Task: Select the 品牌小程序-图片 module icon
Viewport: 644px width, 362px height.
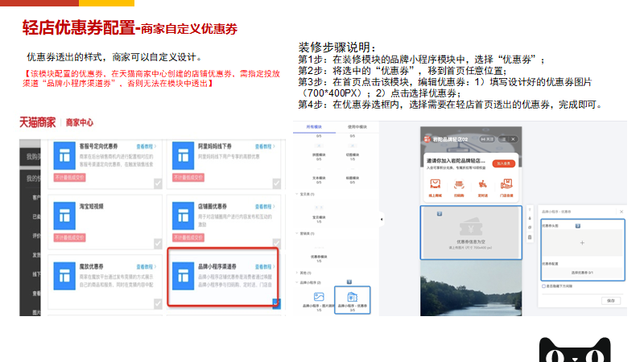Action: point(319,297)
